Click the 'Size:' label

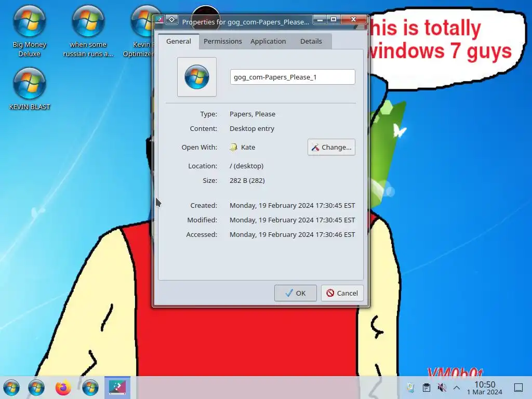(x=210, y=180)
